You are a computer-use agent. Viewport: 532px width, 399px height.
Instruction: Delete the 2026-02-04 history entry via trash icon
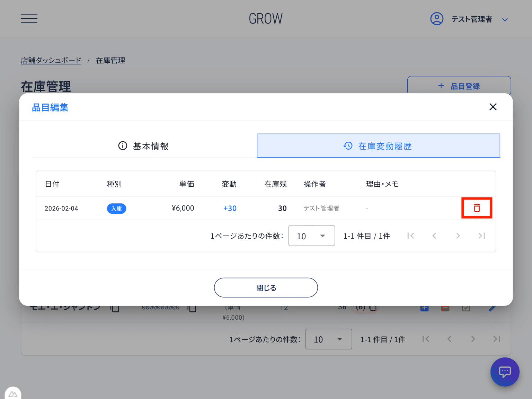click(x=477, y=208)
